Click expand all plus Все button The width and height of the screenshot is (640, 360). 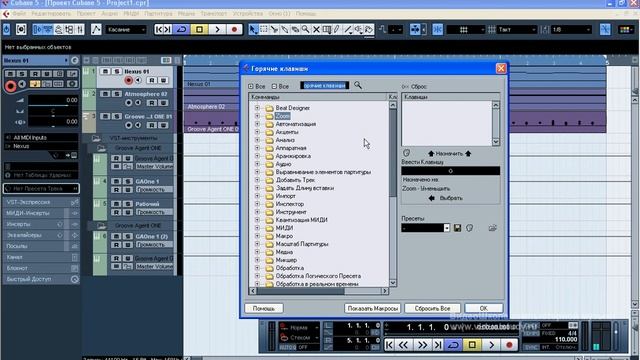click(x=257, y=87)
